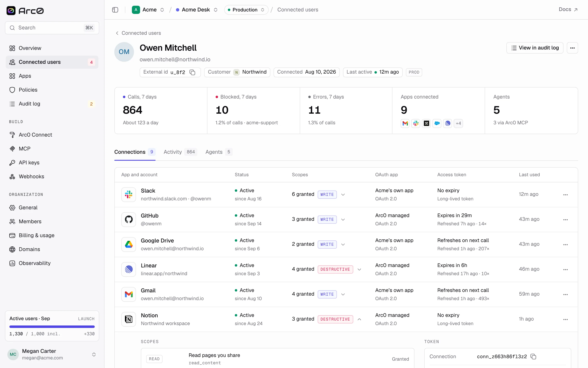Image resolution: width=588 pixels, height=368 pixels.
Task: Open Observability in sidebar
Action: 52,263
